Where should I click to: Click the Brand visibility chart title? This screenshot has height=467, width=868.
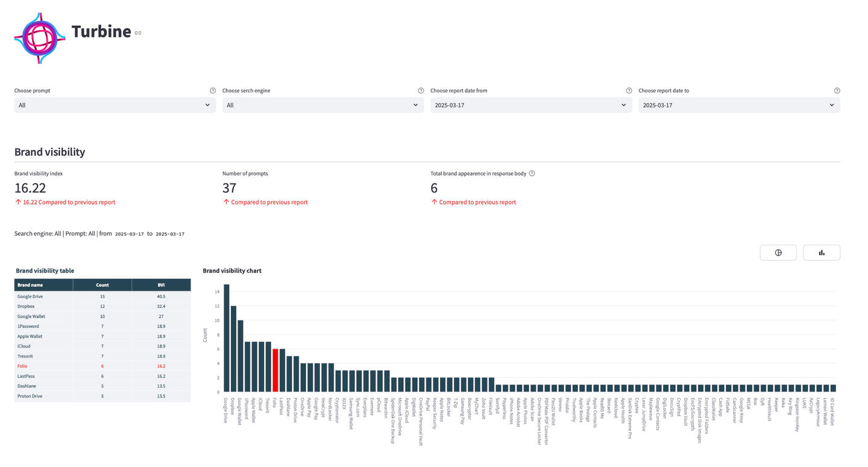pyautogui.click(x=232, y=271)
